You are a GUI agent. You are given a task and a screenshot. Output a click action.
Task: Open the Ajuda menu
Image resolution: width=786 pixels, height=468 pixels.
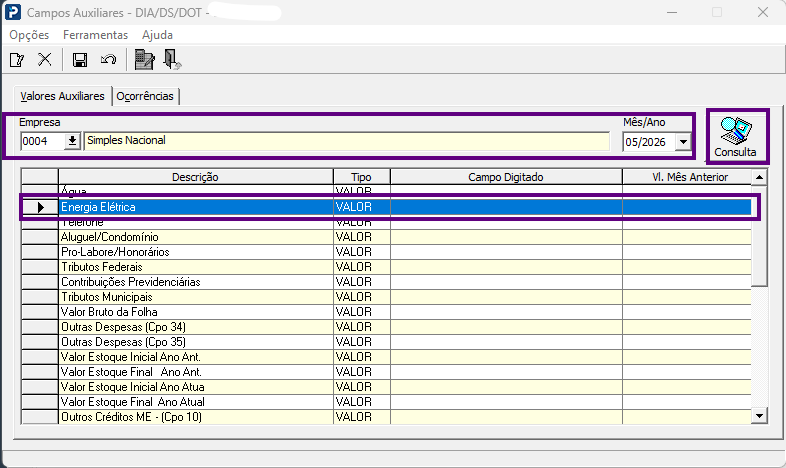coord(157,35)
